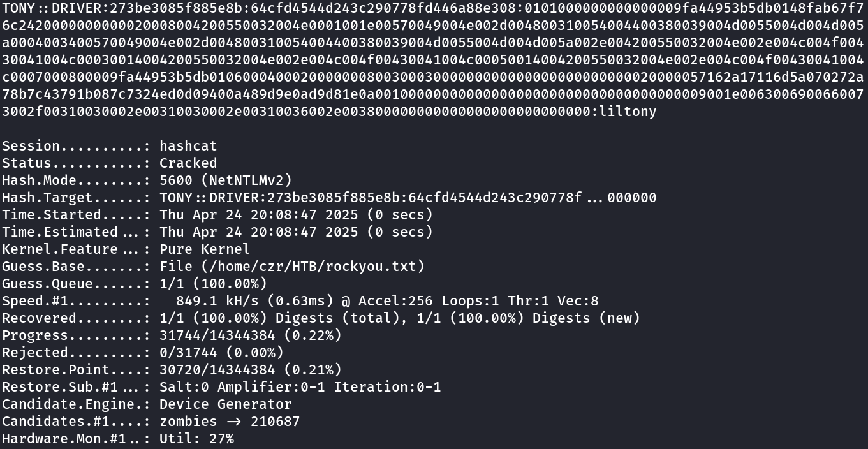The image size is (868, 449).
Task: Click the Rejected 0/31744 value
Action: 221,353
